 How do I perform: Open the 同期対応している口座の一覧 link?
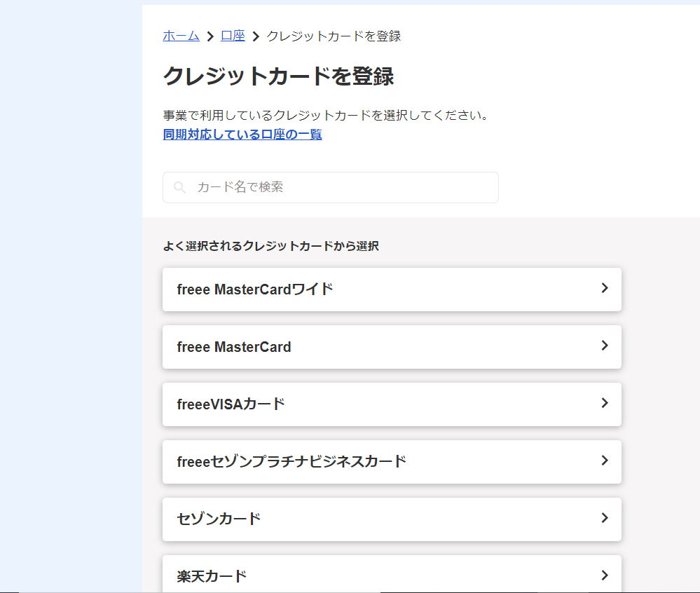[242, 135]
